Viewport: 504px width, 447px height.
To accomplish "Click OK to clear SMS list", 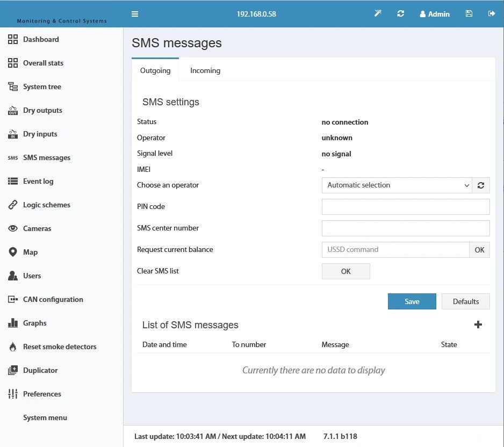I will pos(346,271).
